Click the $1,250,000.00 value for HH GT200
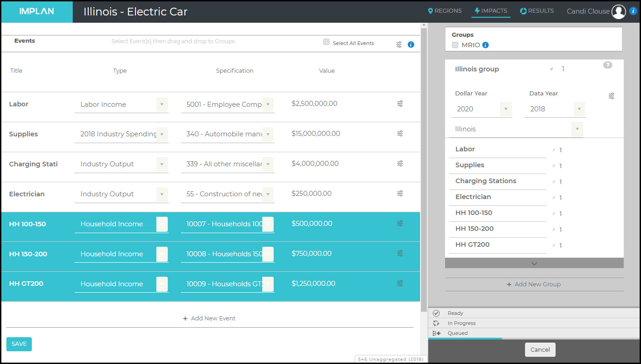This screenshot has height=364, width=641. point(314,284)
